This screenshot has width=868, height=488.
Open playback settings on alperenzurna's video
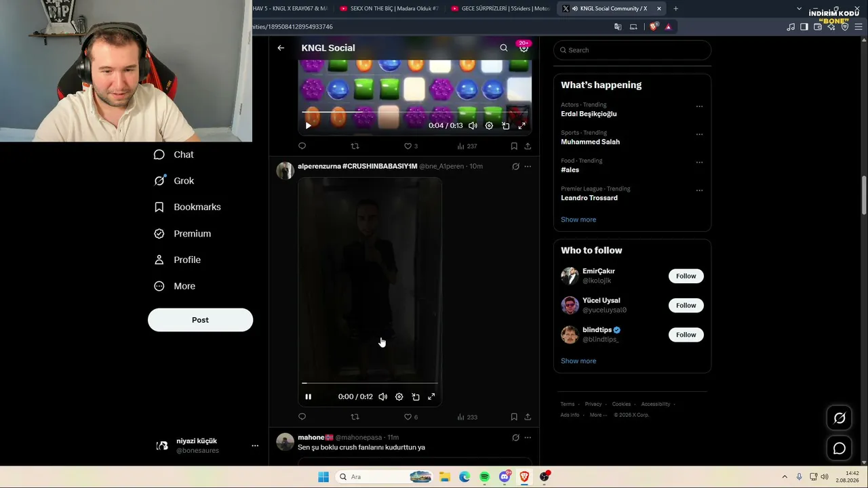[399, 396]
